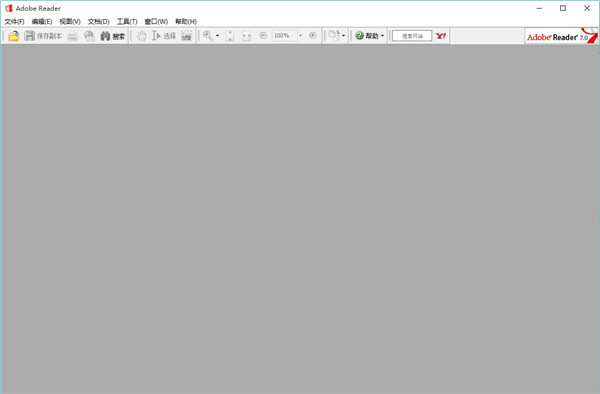The height and width of the screenshot is (394, 600).
Task: Expand the rotate page dropdown arrow
Action: point(343,36)
